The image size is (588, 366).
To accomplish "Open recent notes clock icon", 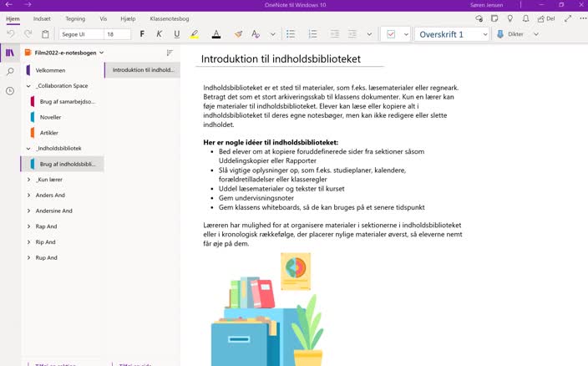I will (10, 91).
